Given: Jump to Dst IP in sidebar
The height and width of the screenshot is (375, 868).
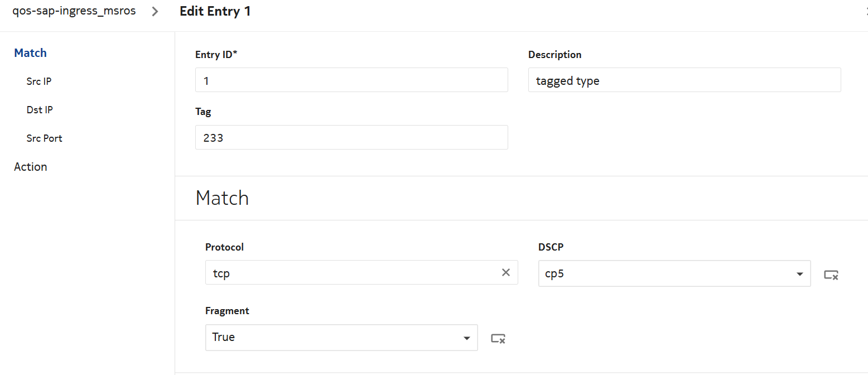Looking at the screenshot, I should [40, 110].
